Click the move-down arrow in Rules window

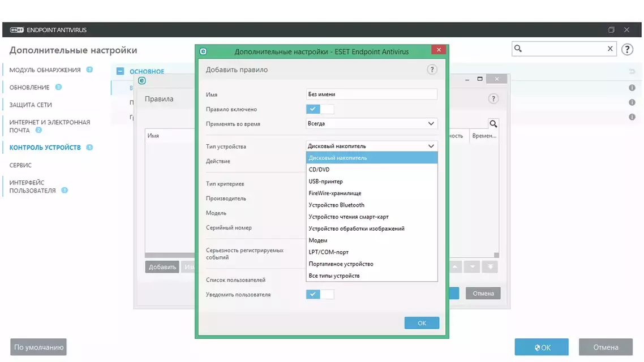473,267
